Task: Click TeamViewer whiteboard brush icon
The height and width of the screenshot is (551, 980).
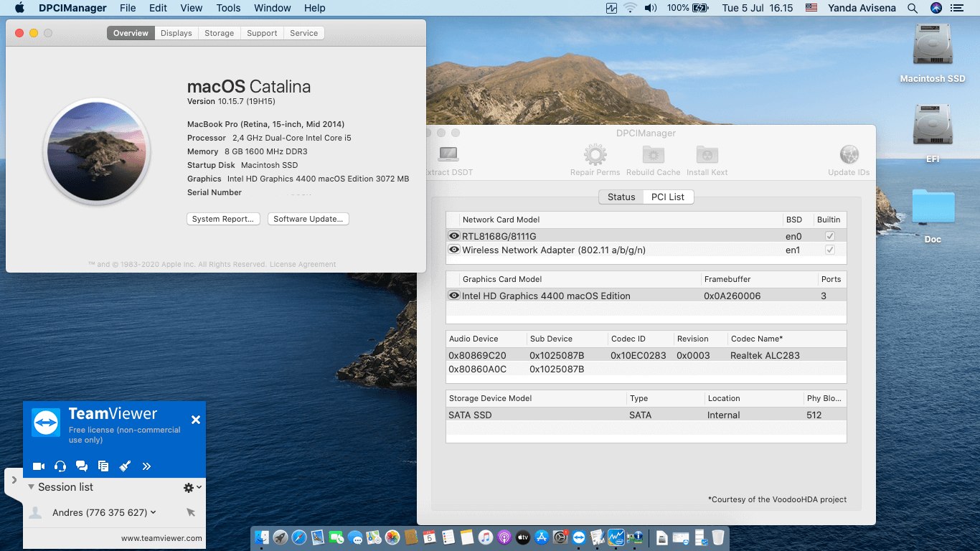Action: tap(125, 466)
